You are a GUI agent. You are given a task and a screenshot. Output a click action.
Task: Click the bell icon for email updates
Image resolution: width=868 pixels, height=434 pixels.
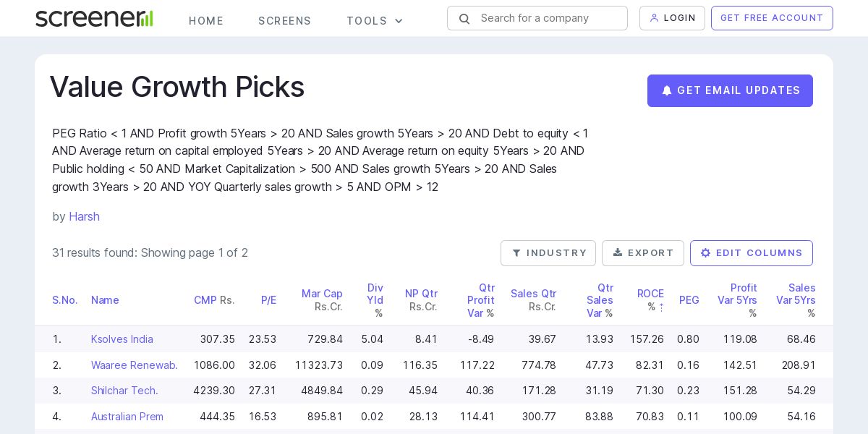[x=667, y=90]
